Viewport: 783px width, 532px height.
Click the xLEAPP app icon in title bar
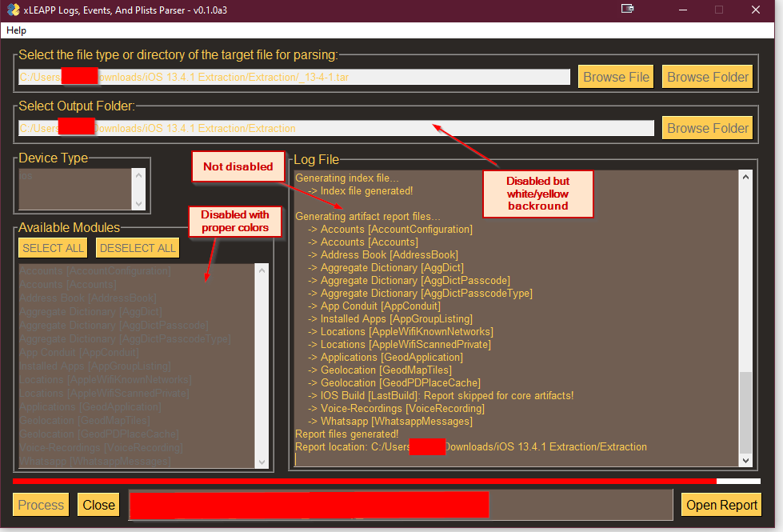tap(13, 10)
